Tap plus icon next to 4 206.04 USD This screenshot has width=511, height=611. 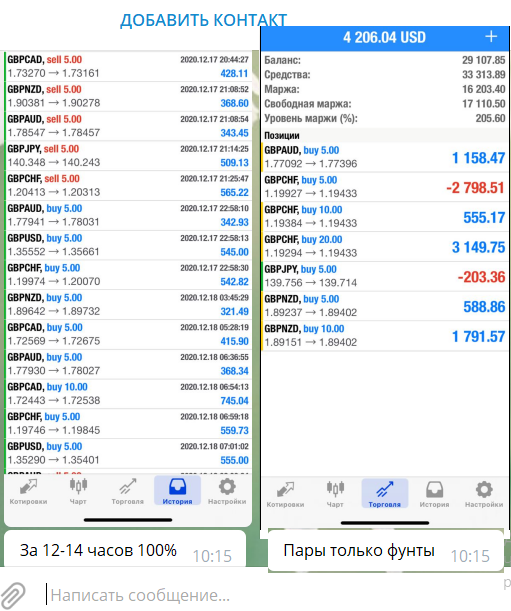tap(491, 37)
